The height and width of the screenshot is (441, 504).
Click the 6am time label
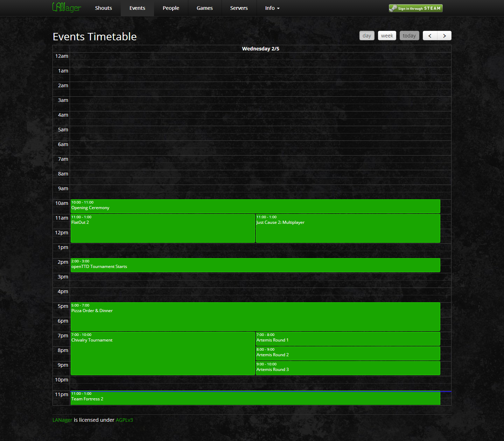click(63, 144)
